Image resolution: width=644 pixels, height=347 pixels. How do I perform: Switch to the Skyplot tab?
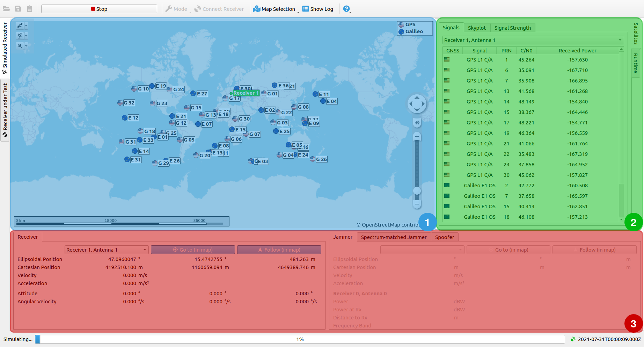click(477, 28)
